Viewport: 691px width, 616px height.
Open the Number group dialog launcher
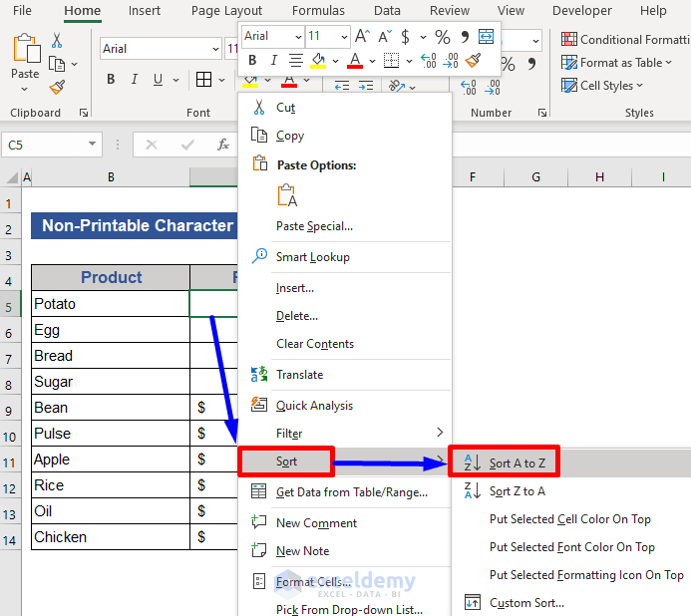[x=542, y=114]
